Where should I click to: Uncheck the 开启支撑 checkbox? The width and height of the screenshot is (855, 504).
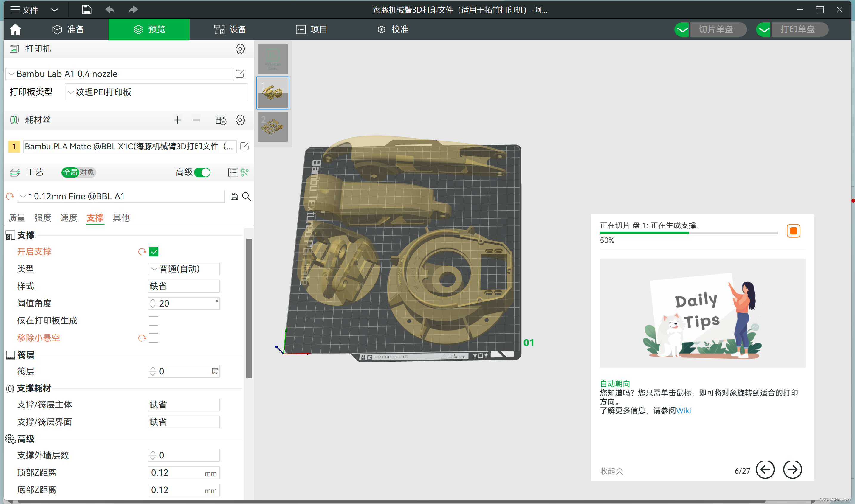(x=154, y=252)
